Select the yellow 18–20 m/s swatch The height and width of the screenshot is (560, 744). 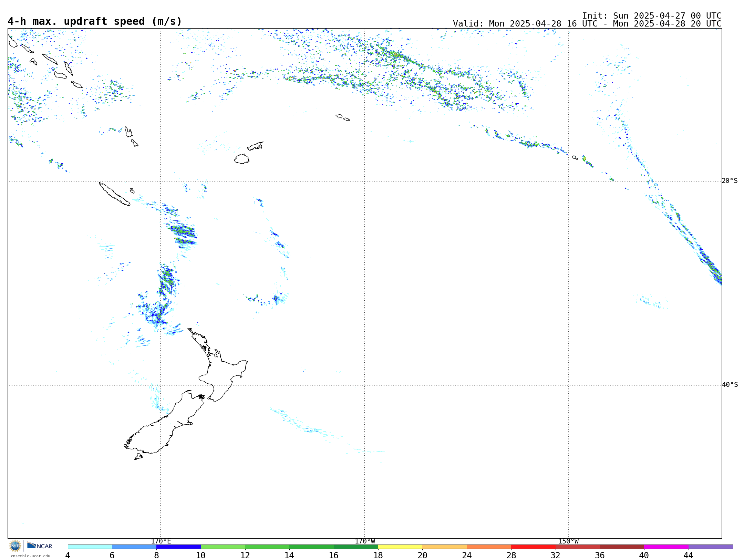click(400, 547)
